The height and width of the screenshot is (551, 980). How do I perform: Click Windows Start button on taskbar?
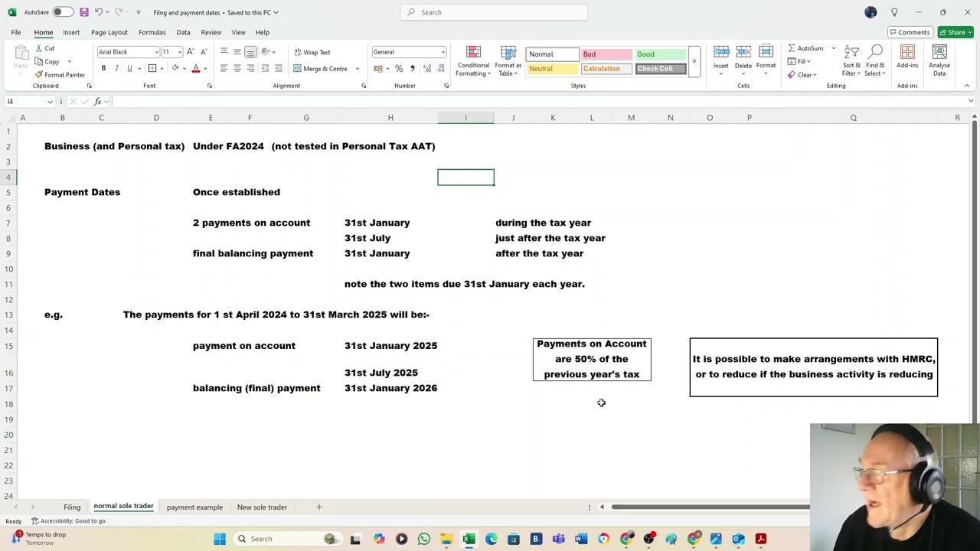[220, 539]
